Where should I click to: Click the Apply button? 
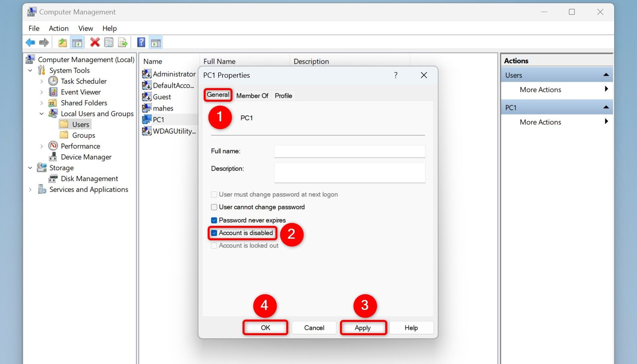(363, 328)
